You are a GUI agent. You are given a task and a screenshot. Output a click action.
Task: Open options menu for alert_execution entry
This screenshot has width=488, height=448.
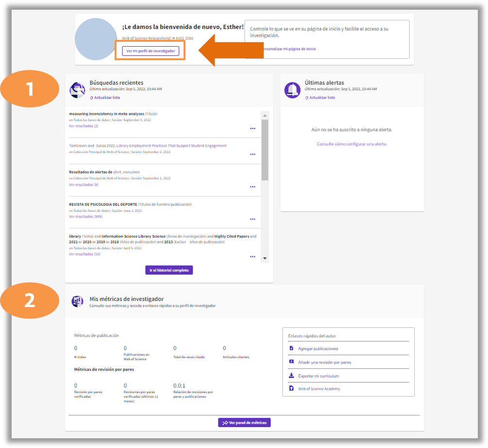(252, 187)
